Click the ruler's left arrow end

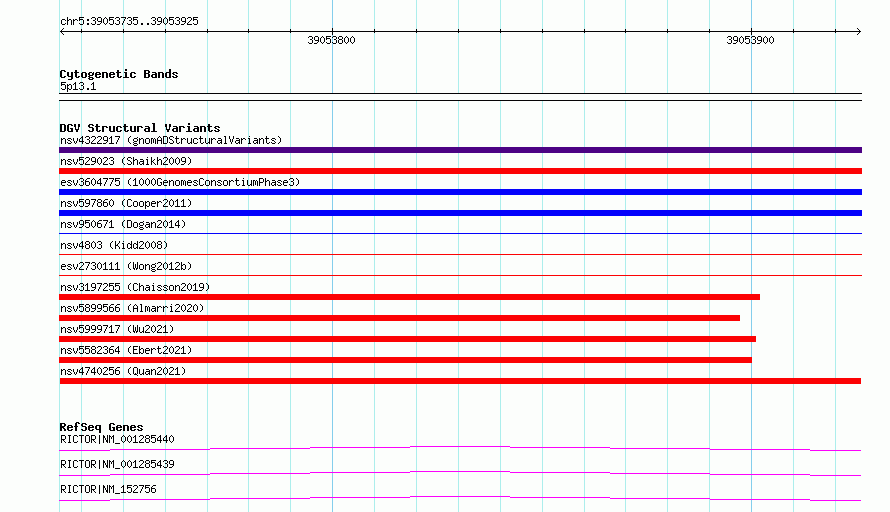point(62,31)
